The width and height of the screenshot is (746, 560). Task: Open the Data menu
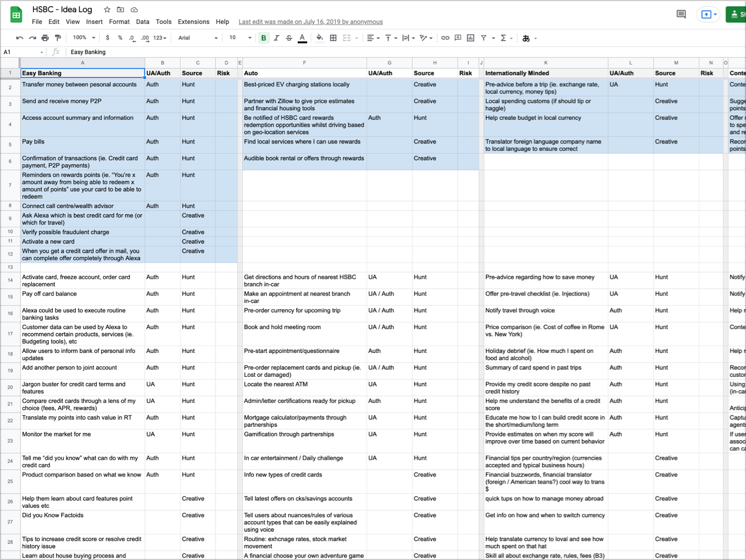[143, 22]
